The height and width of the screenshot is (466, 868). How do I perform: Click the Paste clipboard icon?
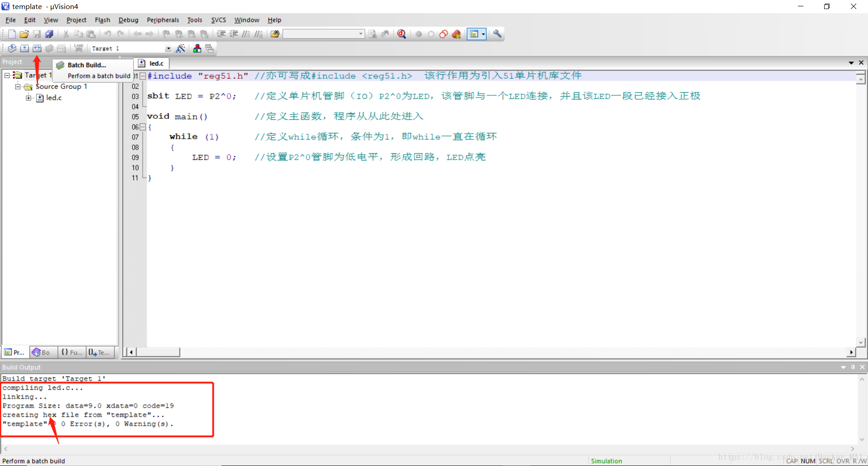click(91, 34)
